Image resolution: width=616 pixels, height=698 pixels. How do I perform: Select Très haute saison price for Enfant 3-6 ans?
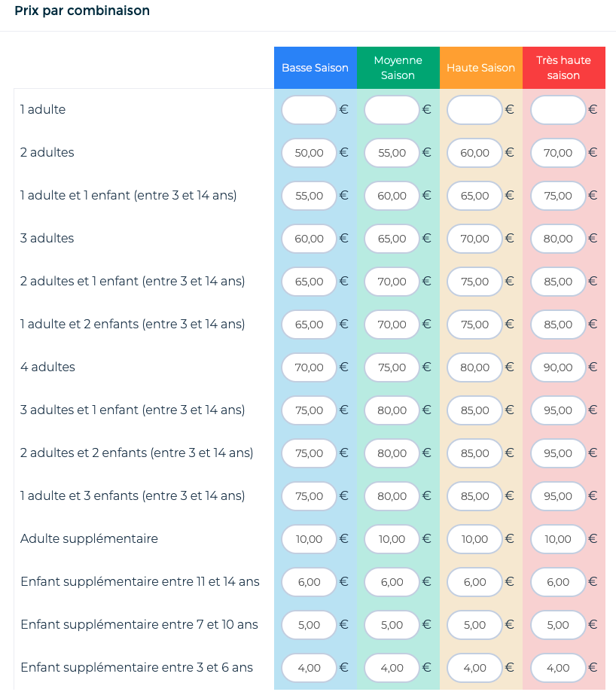pos(558,668)
